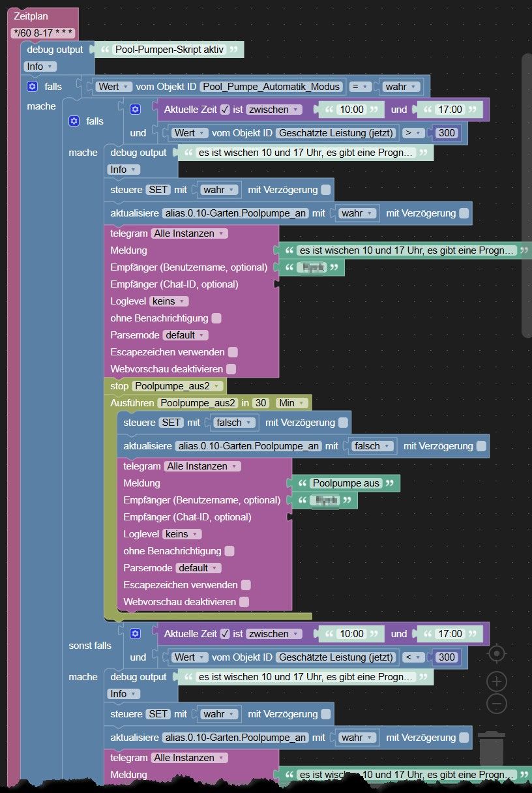
Task: Zoom in with the plus icon
Action: pos(497,681)
